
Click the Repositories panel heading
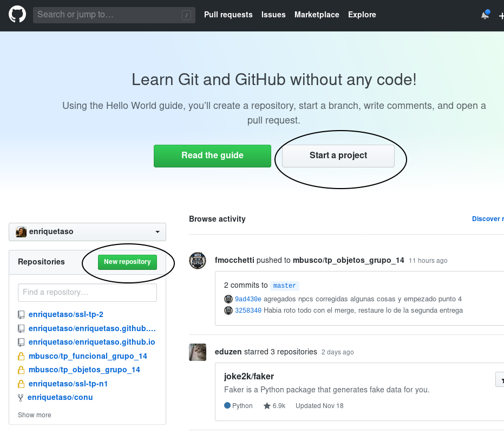pyautogui.click(x=41, y=262)
